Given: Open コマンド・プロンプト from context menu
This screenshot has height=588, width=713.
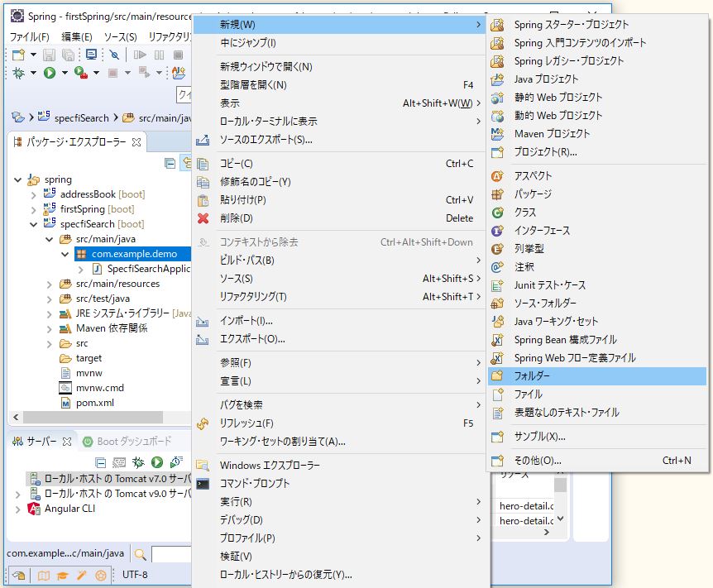Looking at the screenshot, I should [x=339, y=484].
